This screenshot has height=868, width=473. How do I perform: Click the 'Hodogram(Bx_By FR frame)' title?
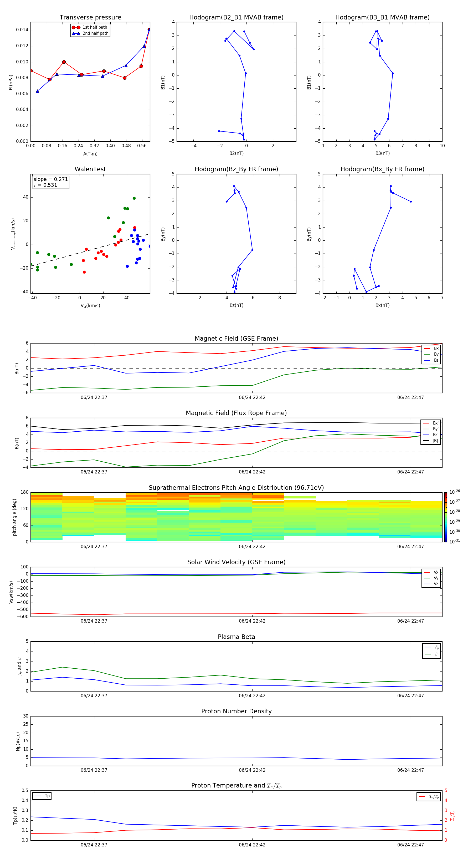point(382,169)
